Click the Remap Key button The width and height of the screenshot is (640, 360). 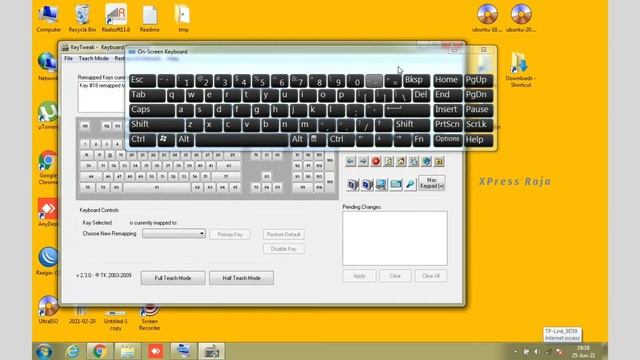(x=230, y=234)
